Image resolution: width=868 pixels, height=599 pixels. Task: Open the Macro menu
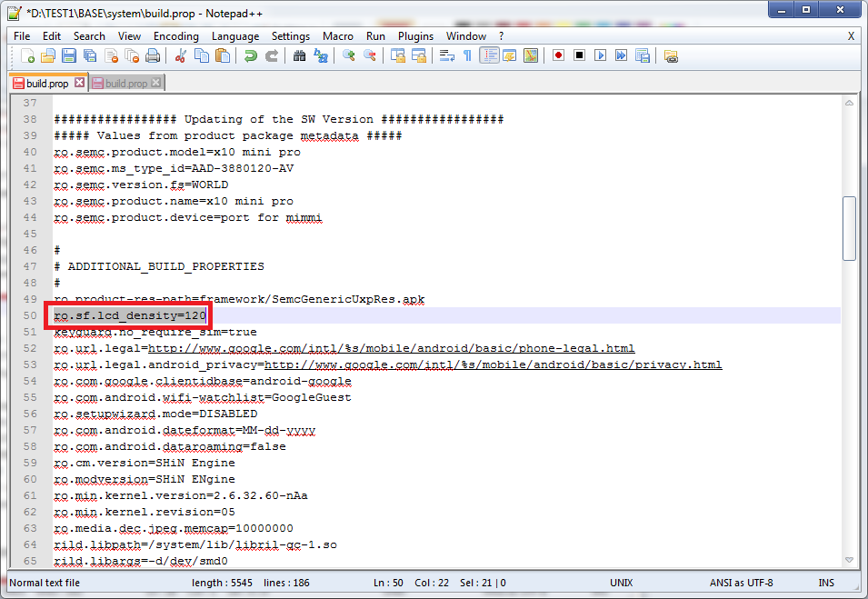[x=338, y=36]
